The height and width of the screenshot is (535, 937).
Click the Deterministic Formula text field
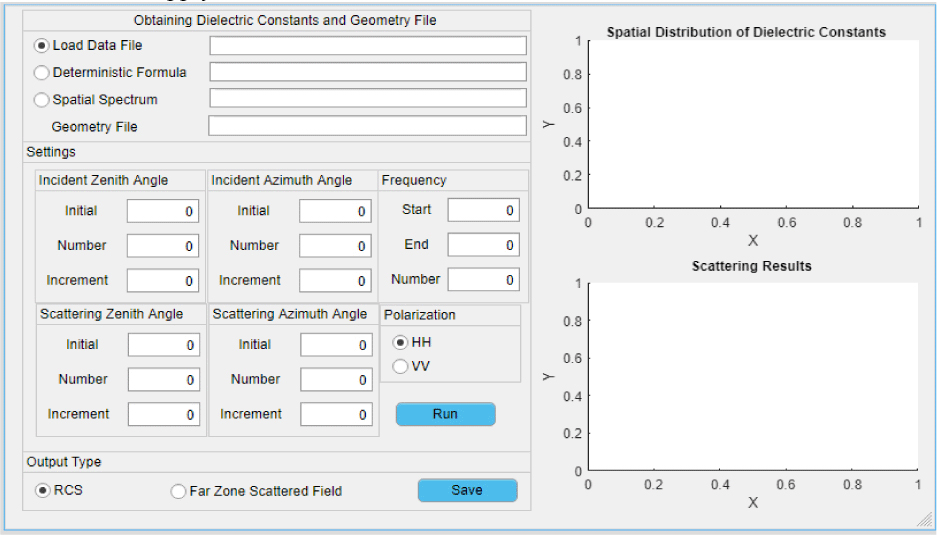(367, 72)
